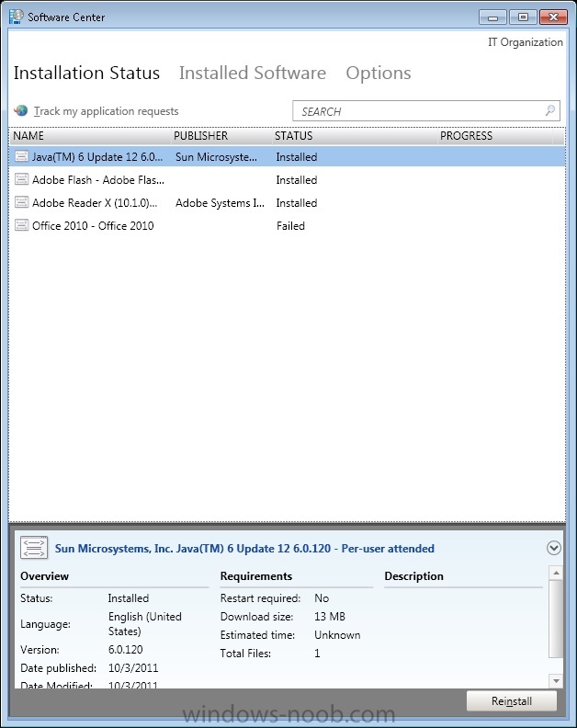This screenshot has height=728, width=577.
Task: Maximize the Software Center window
Action: click(523, 17)
